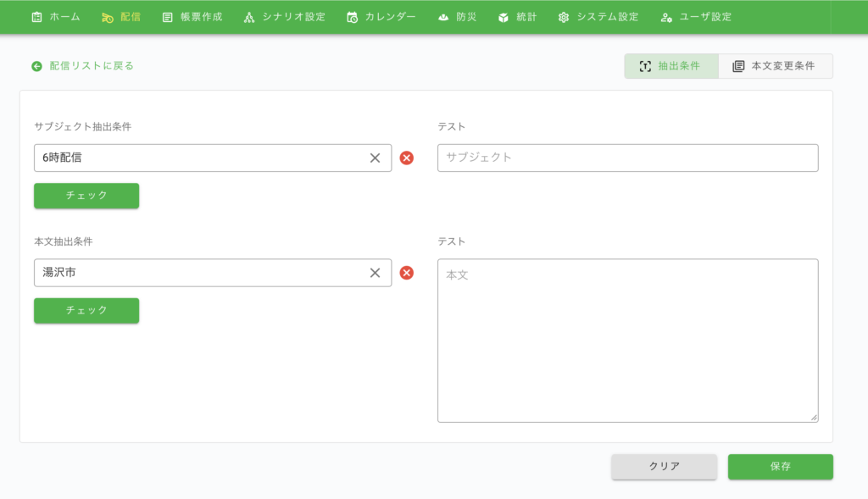The image size is (868, 499).
Task: Click the シナリオ設定 tree icon
Action: click(248, 17)
